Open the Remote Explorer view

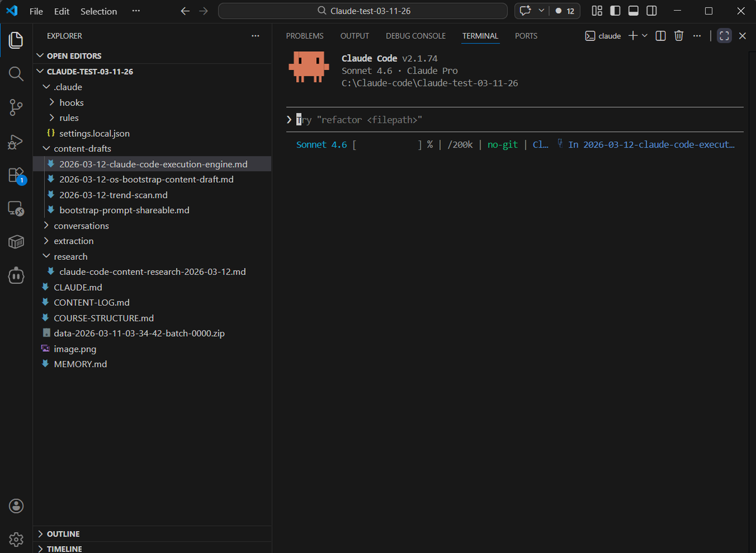point(16,209)
